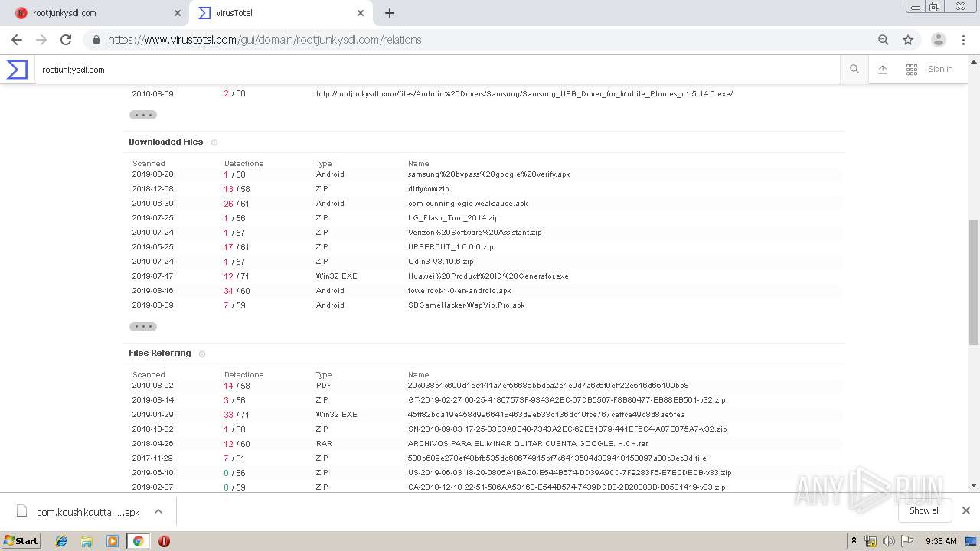Click the info icon next to Files Referring

click(202, 354)
